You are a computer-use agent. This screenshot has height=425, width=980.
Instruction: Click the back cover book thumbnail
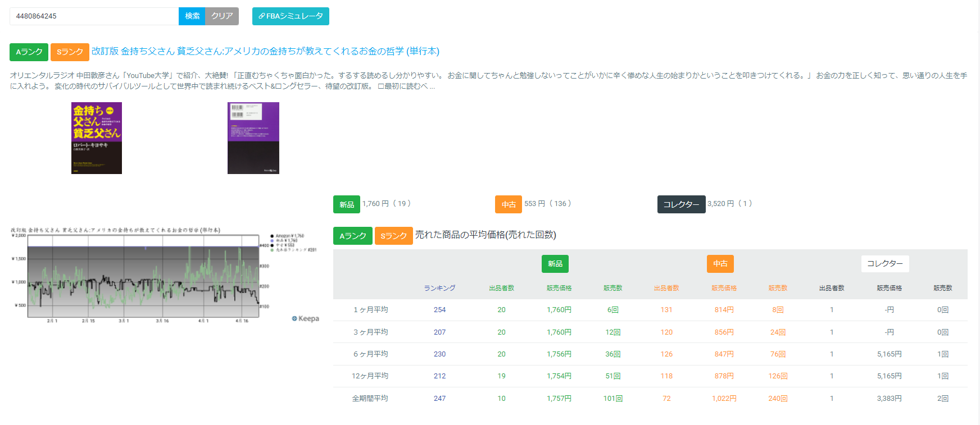point(253,138)
